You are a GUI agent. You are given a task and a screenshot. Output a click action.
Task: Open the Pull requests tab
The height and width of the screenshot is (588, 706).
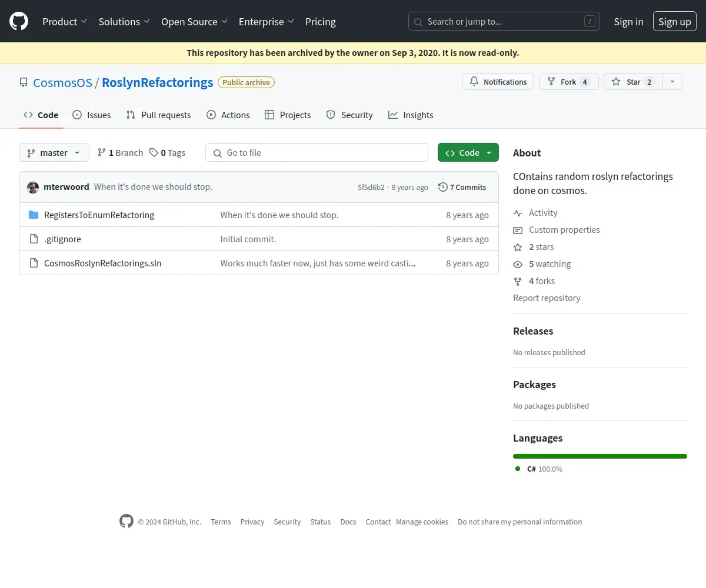(x=158, y=115)
